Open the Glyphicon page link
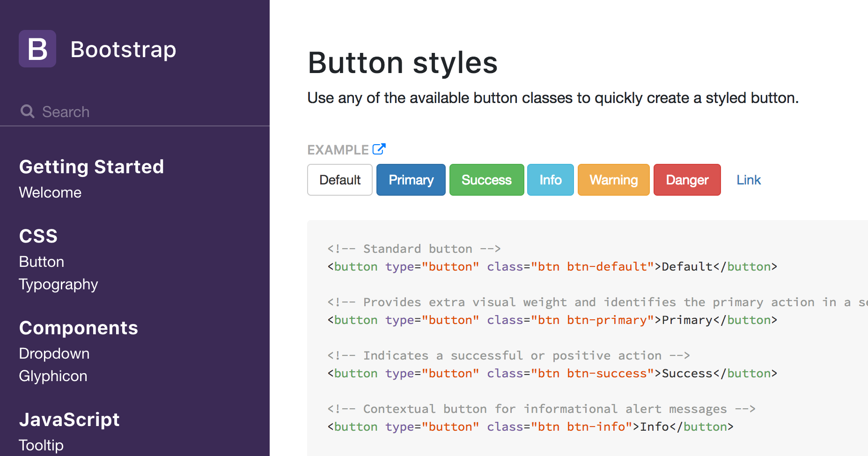The image size is (868, 456). click(x=53, y=376)
